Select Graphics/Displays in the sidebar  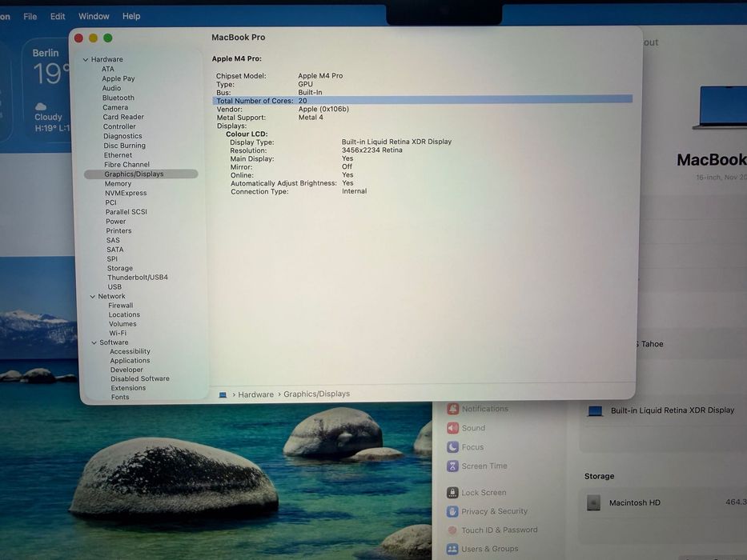click(141, 174)
